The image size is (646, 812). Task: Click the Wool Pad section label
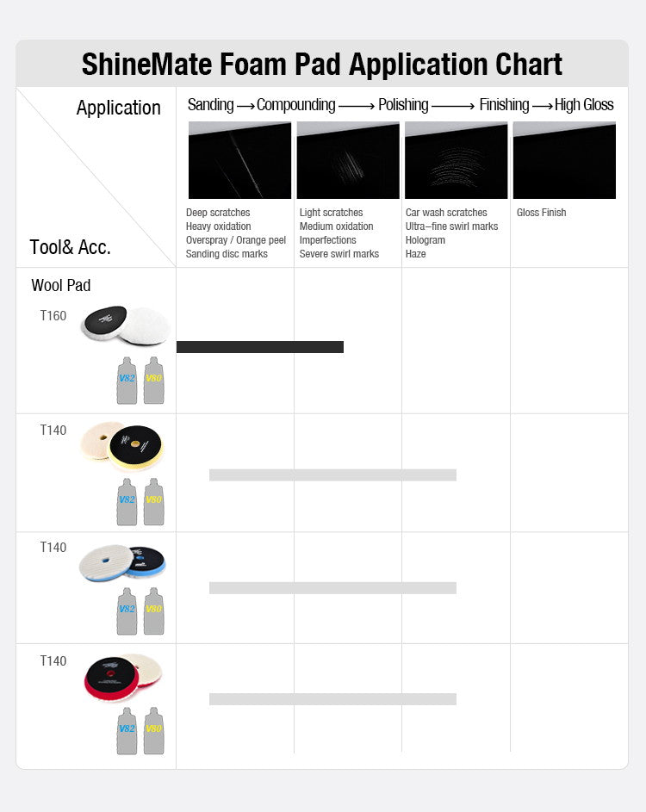(x=61, y=285)
